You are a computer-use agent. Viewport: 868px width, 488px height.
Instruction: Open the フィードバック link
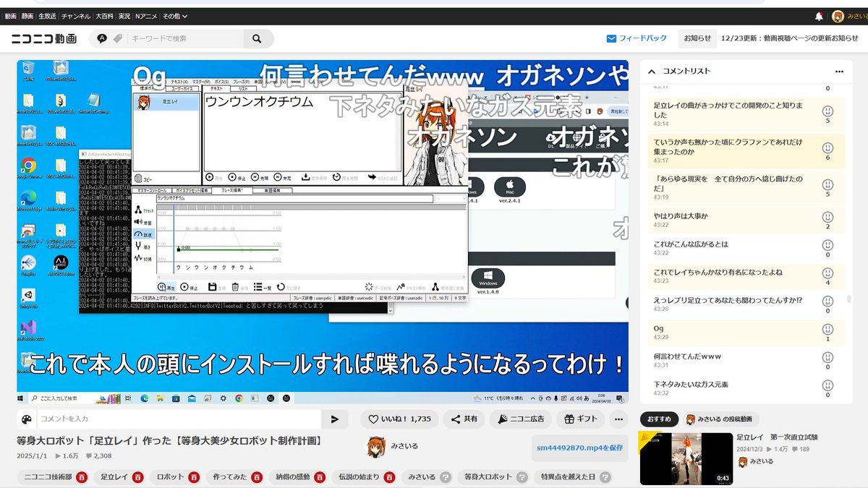click(x=637, y=38)
